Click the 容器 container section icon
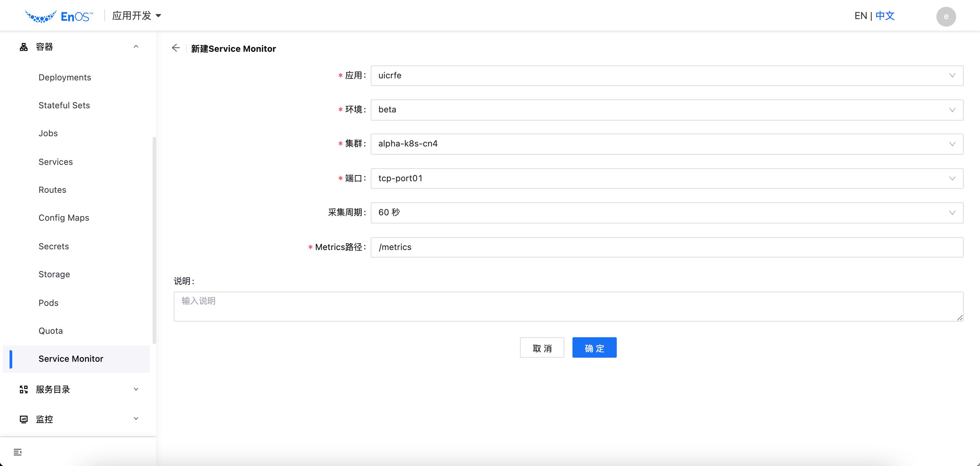 click(x=23, y=46)
